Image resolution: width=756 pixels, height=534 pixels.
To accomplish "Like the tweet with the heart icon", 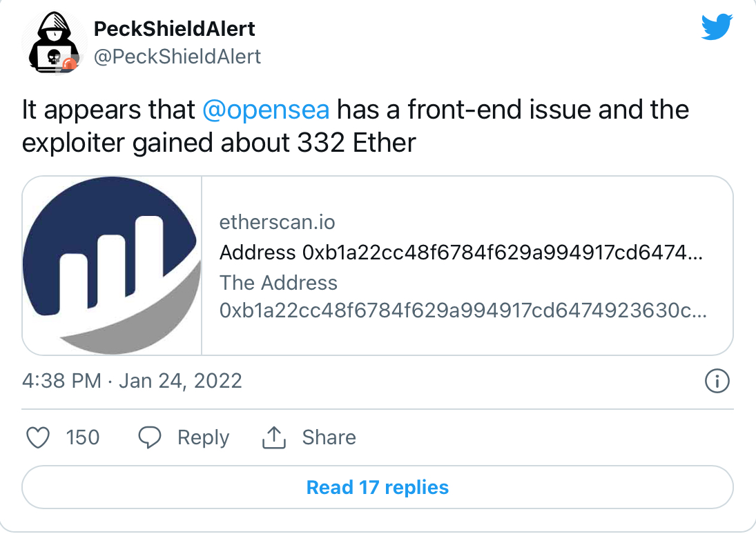I will click(x=37, y=437).
